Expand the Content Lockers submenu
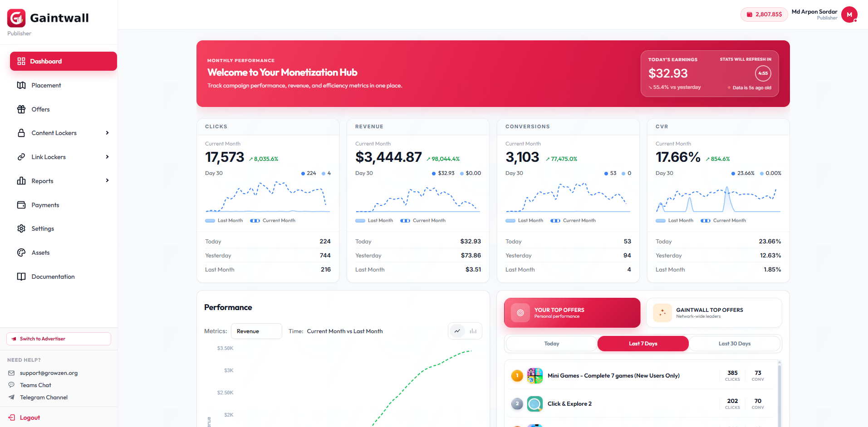The width and height of the screenshot is (868, 427). (x=108, y=133)
